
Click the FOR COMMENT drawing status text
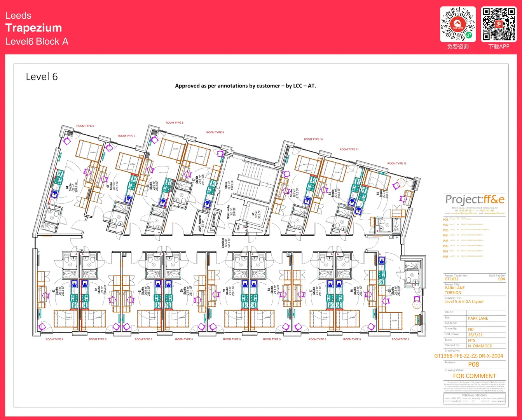(x=474, y=376)
